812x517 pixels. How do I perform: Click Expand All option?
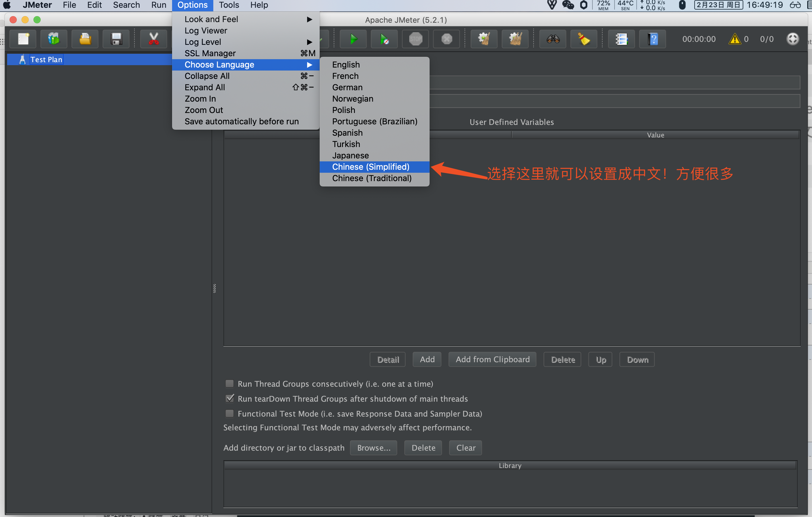pyautogui.click(x=246, y=87)
